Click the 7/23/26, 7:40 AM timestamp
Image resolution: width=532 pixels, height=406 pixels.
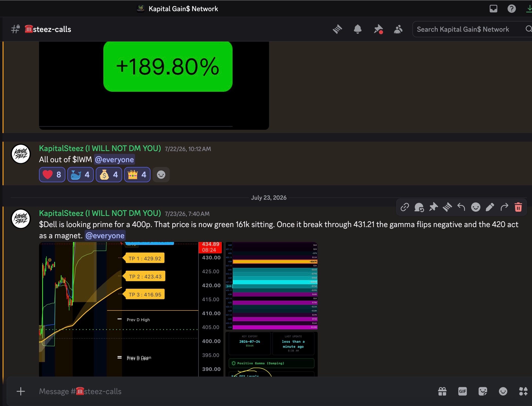click(x=187, y=214)
